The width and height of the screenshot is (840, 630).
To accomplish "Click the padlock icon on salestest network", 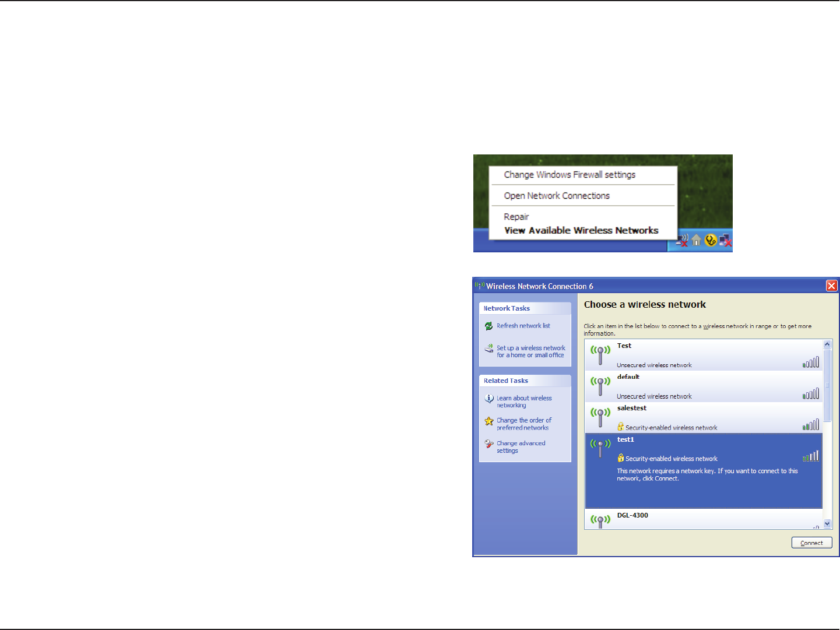I will tap(621, 427).
